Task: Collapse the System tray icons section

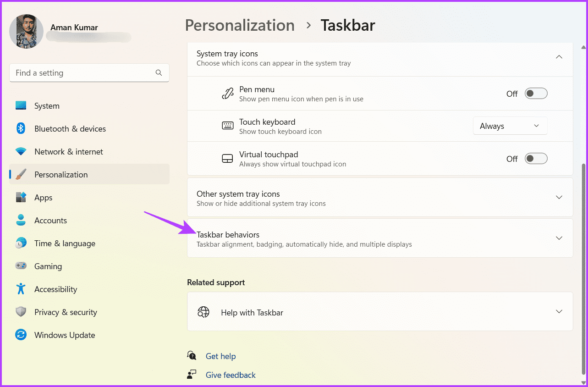Action: [x=559, y=57]
